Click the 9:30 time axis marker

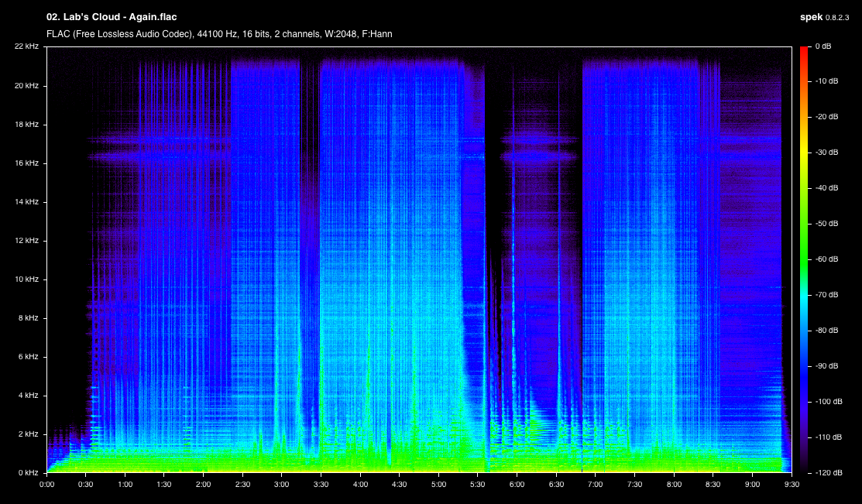coord(792,484)
